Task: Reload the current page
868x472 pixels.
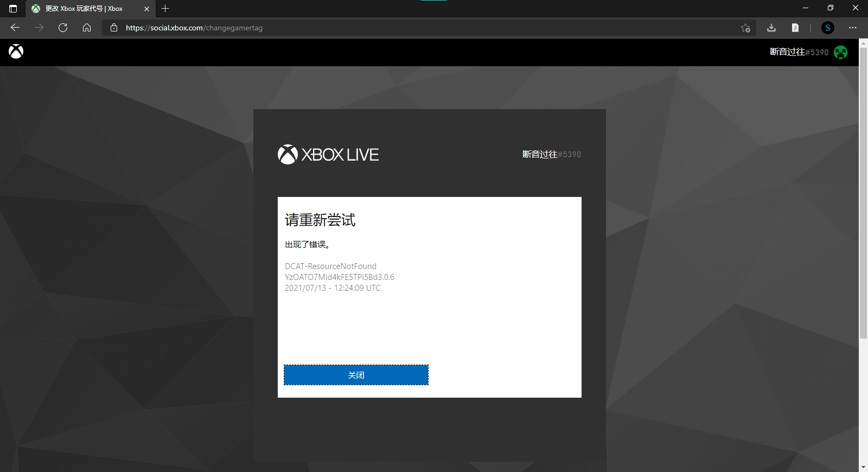Action: 63,28
